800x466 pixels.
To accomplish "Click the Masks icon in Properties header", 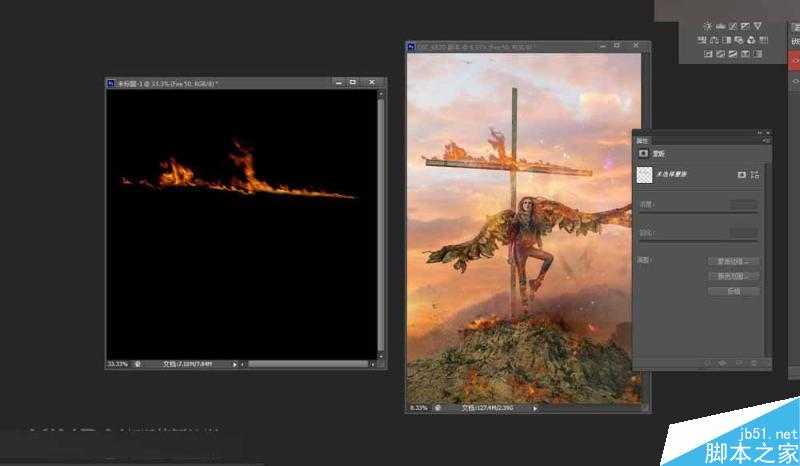I will pos(643,154).
